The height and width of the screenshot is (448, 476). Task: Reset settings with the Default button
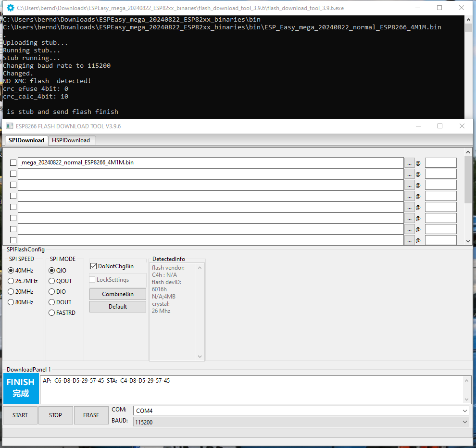[118, 307]
